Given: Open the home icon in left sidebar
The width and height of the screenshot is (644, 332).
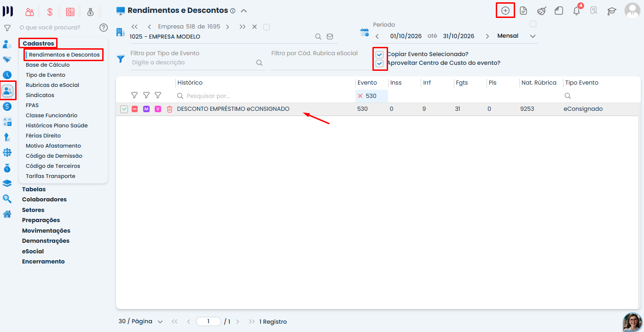Looking at the screenshot, I should click(7, 214).
